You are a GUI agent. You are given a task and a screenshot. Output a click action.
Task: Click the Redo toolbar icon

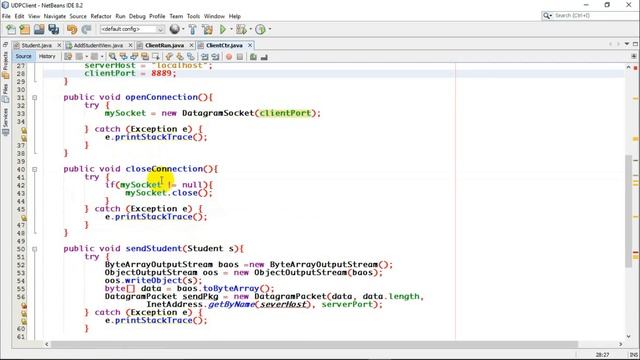point(86,29)
